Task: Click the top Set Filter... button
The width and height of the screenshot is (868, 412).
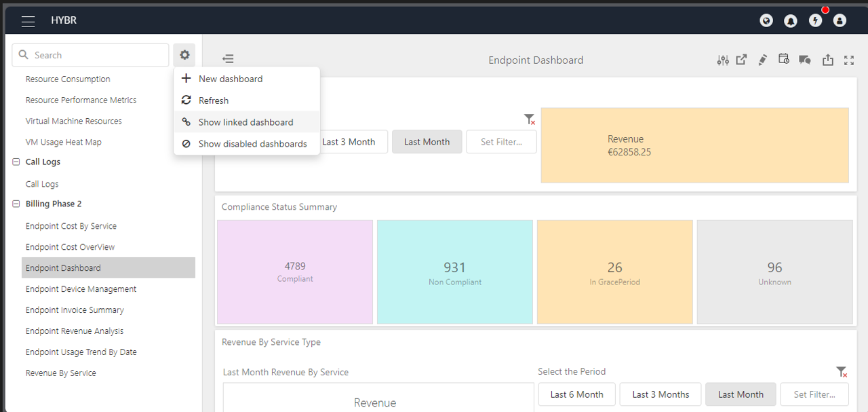Action: coord(502,142)
